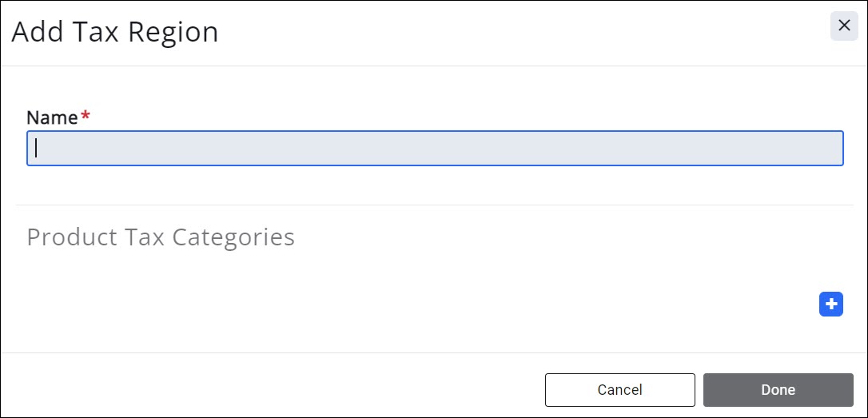Focus the required Name input box

pos(435,149)
